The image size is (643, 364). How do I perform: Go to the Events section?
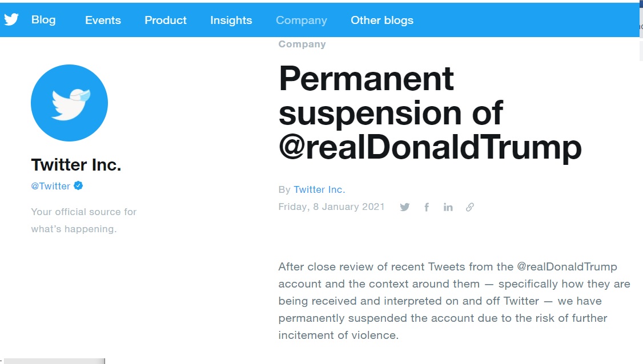click(103, 20)
